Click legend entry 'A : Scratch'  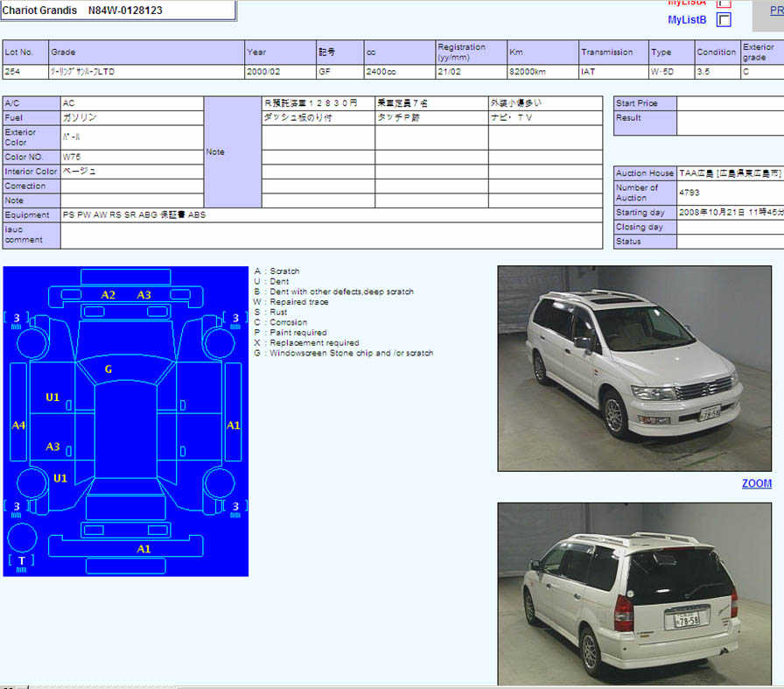(276, 271)
